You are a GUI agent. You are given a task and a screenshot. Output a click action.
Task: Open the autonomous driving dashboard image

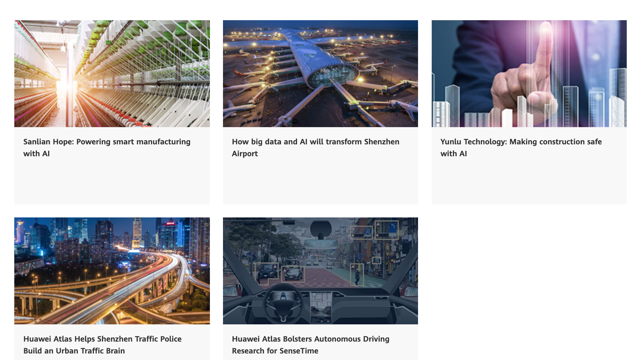(321, 271)
